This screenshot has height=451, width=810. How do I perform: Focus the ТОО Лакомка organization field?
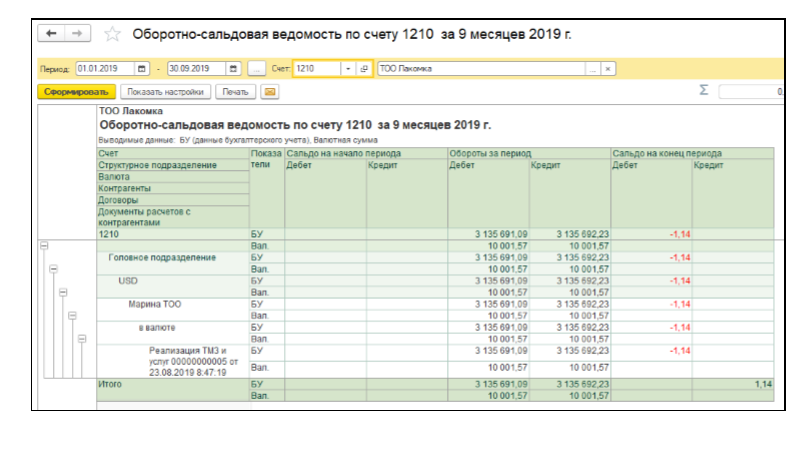coord(481,69)
